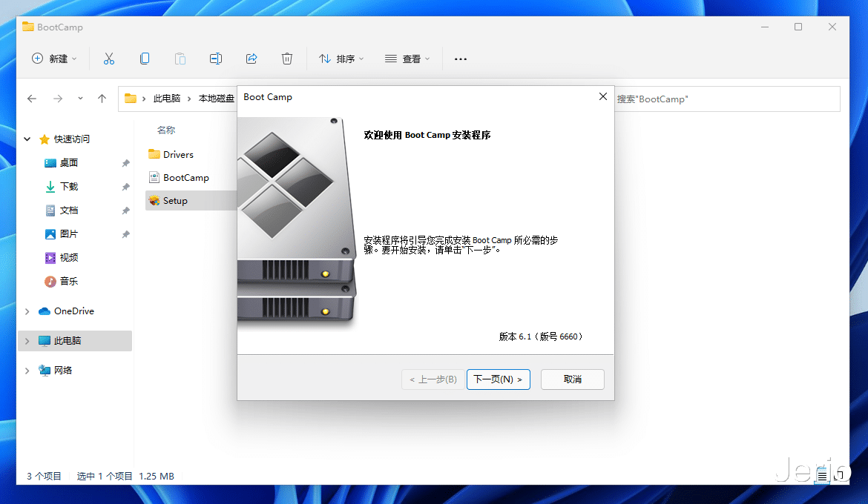Open the 排序 sorting dropdown
The height and width of the screenshot is (504, 868).
pyautogui.click(x=341, y=58)
